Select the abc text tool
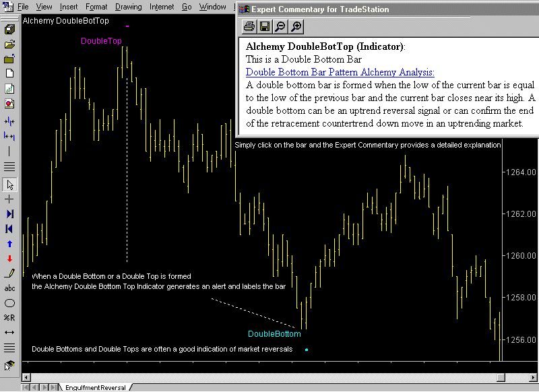The height and width of the screenshot is (392, 539). (x=9, y=288)
